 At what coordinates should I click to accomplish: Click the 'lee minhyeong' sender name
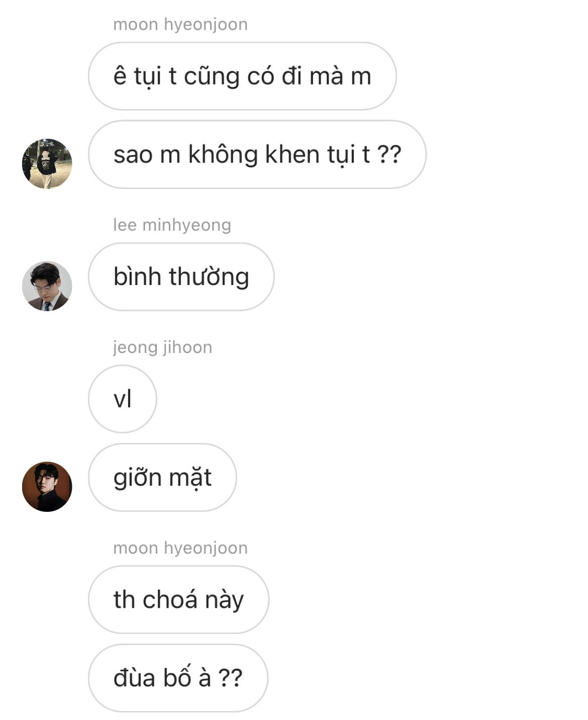coord(172,225)
